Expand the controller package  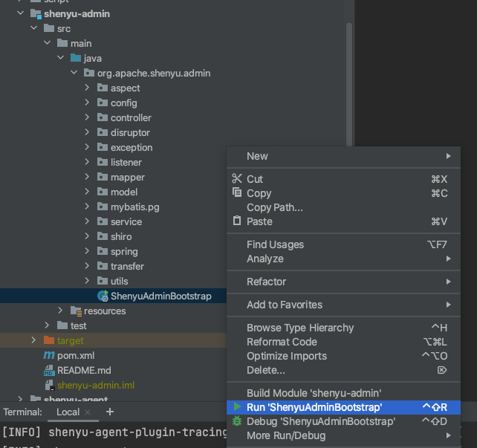tap(88, 117)
